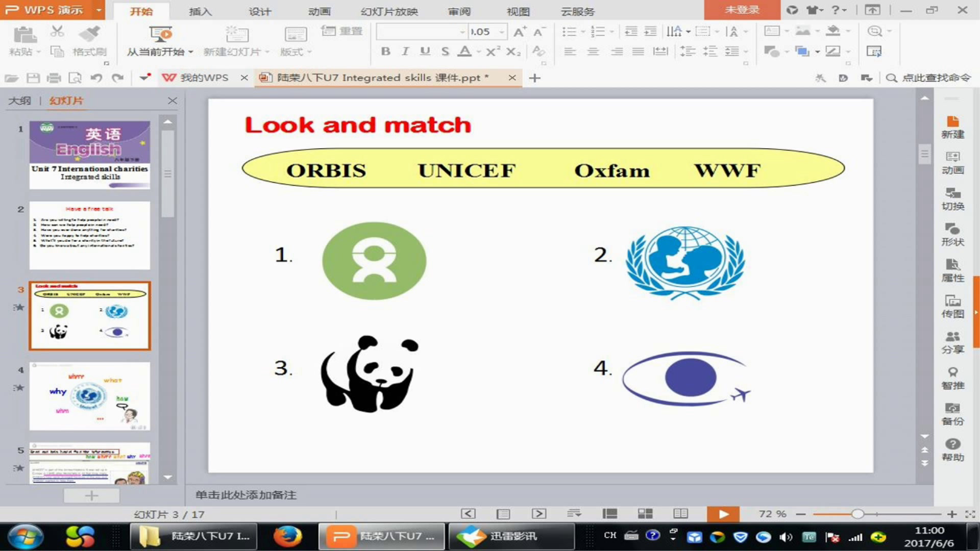
Task: Play slideshow with orange play button
Action: (x=723, y=514)
